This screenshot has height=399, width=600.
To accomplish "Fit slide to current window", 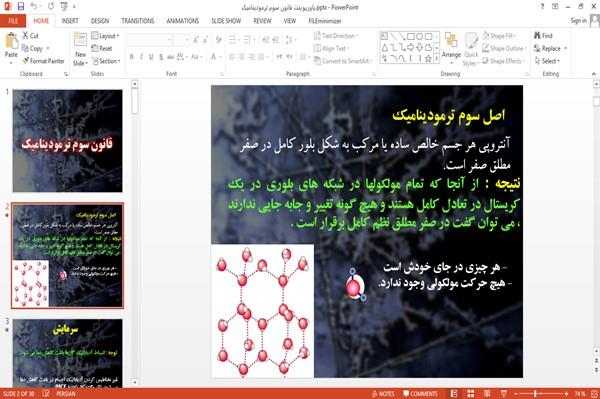I will click(594, 393).
